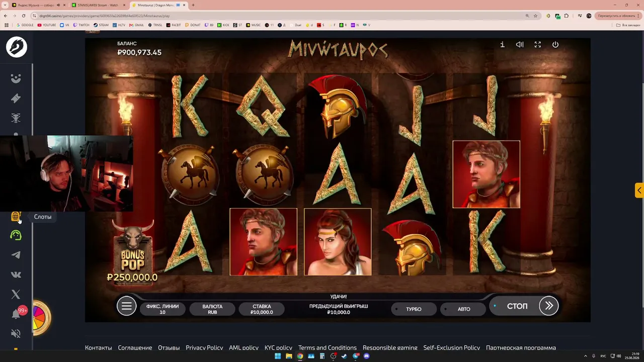
Task: Open the Chrome profile avatar
Action: (589, 16)
